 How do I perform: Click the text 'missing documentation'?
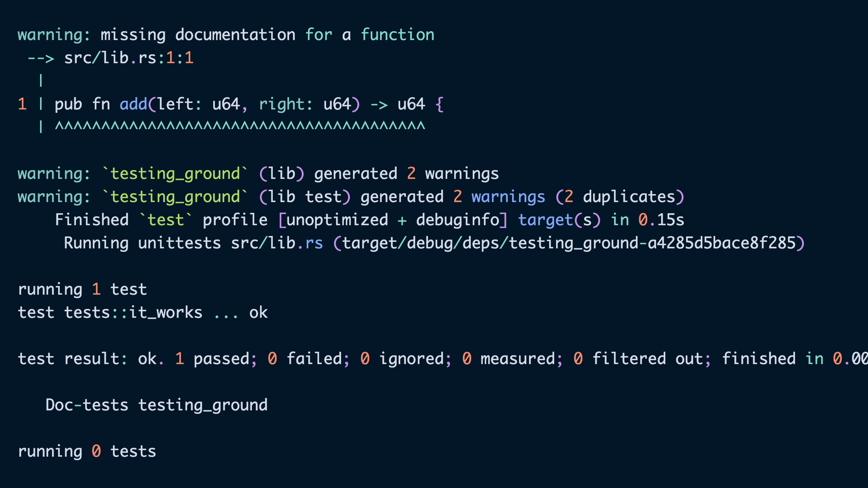click(x=198, y=35)
